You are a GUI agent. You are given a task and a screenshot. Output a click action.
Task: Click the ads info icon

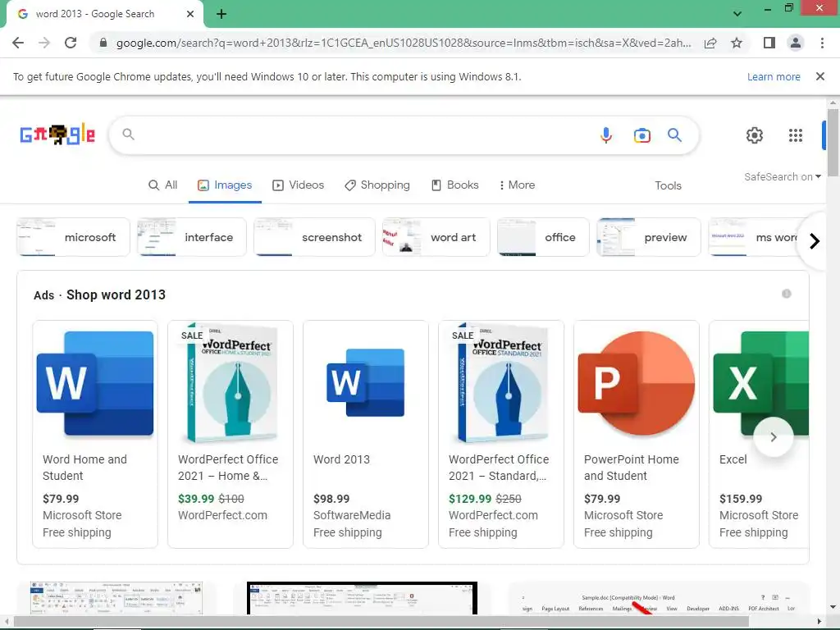pyautogui.click(x=787, y=294)
